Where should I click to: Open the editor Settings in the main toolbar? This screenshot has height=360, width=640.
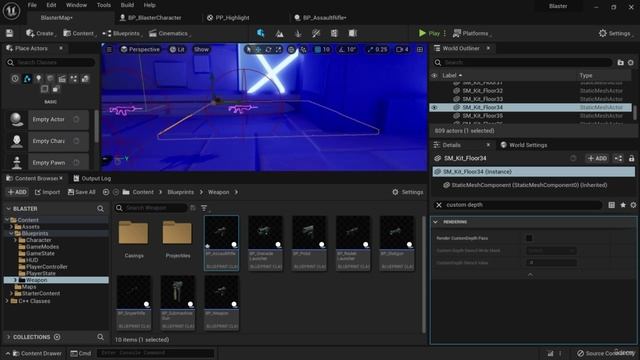(x=615, y=33)
